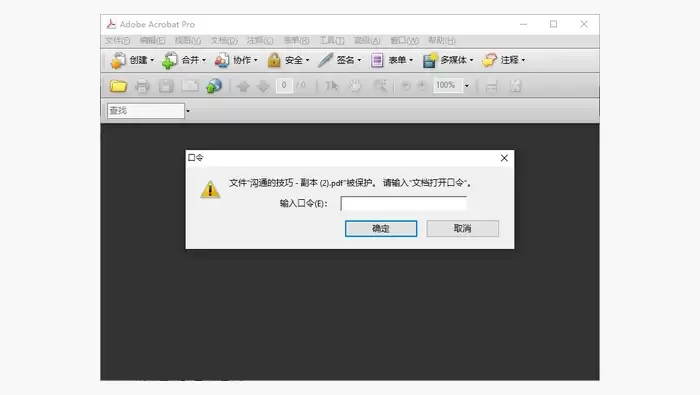Click the 取消 button
Screen dimensions: 700x395
click(462, 229)
